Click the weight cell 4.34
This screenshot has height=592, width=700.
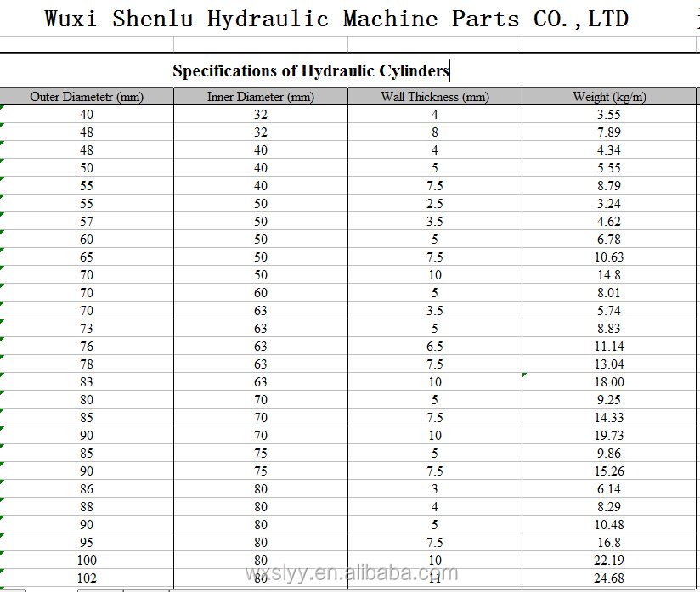point(609,150)
